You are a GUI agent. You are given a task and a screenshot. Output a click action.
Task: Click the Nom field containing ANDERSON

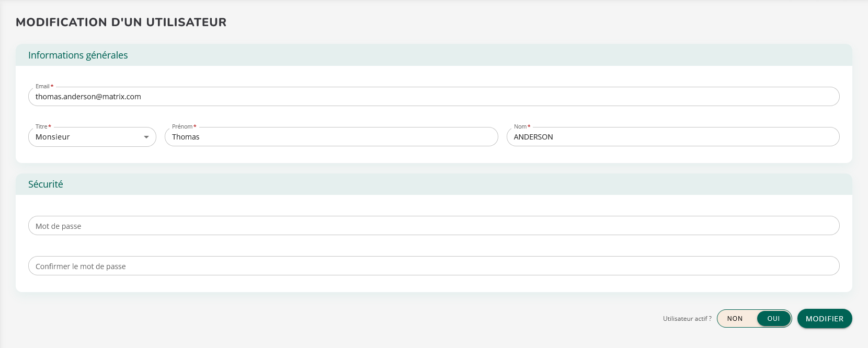[672, 137]
